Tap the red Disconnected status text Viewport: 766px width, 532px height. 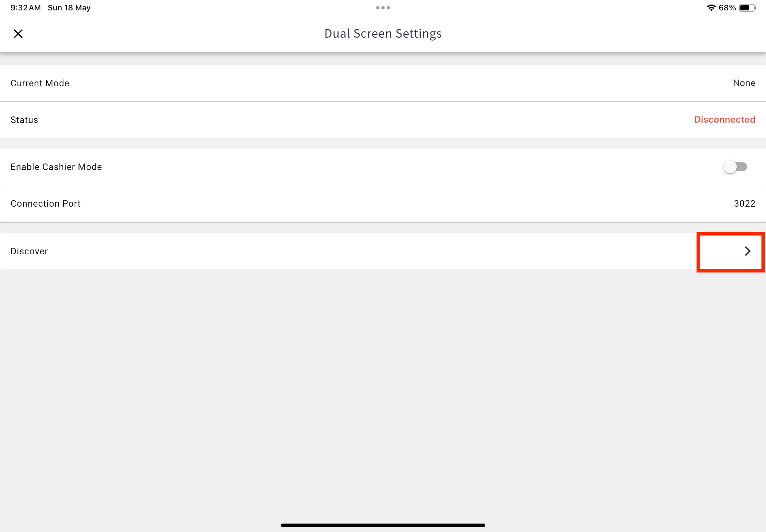point(725,120)
